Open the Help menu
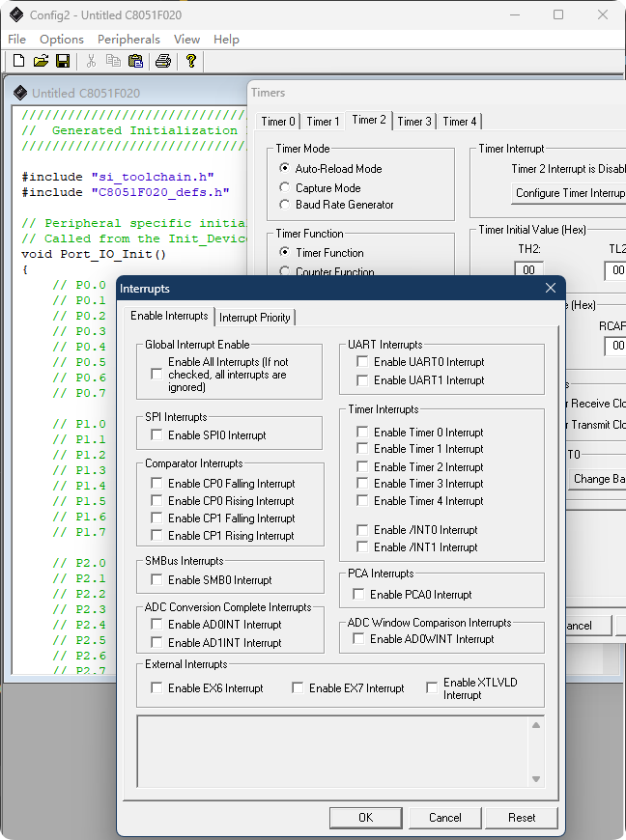626x840 pixels. point(226,40)
